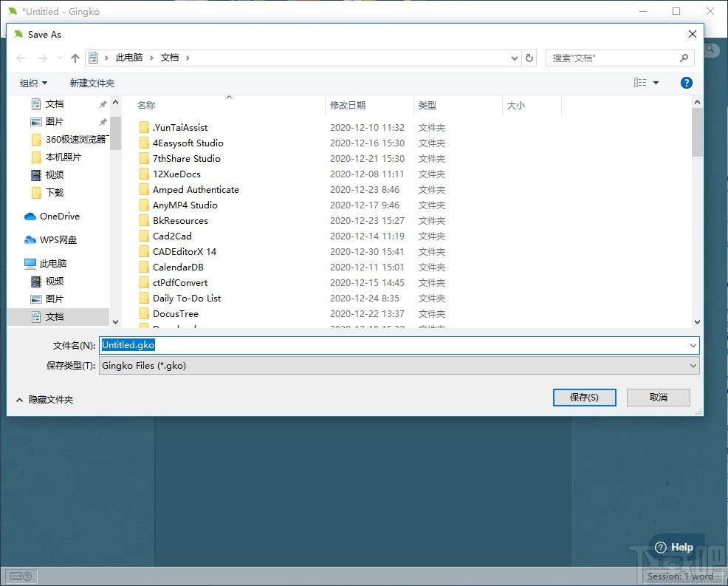
Task: Select 360极速浏览器 folder in sidebar
Action: [69, 140]
